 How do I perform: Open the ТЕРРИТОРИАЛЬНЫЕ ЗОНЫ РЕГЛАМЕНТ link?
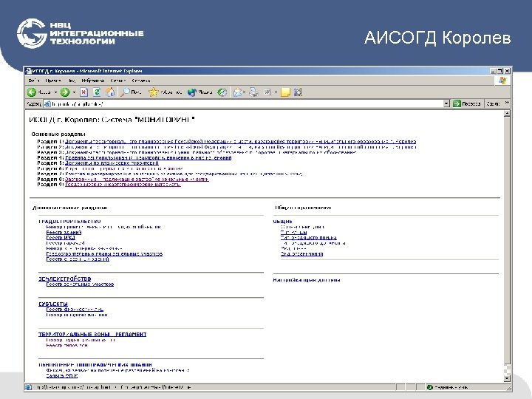92,334
